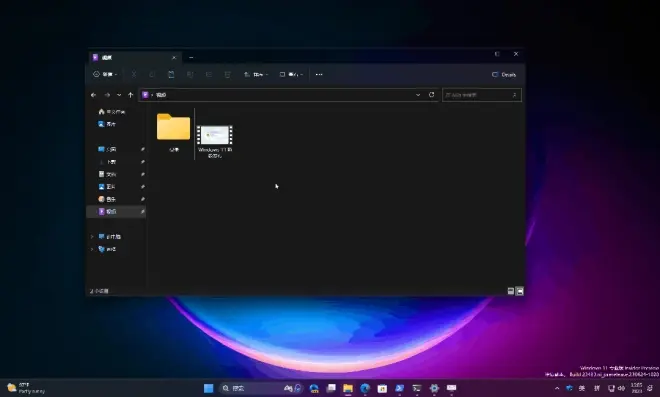Open the Settings gear on taskbar
This screenshot has height=397, width=660.
[434, 388]
